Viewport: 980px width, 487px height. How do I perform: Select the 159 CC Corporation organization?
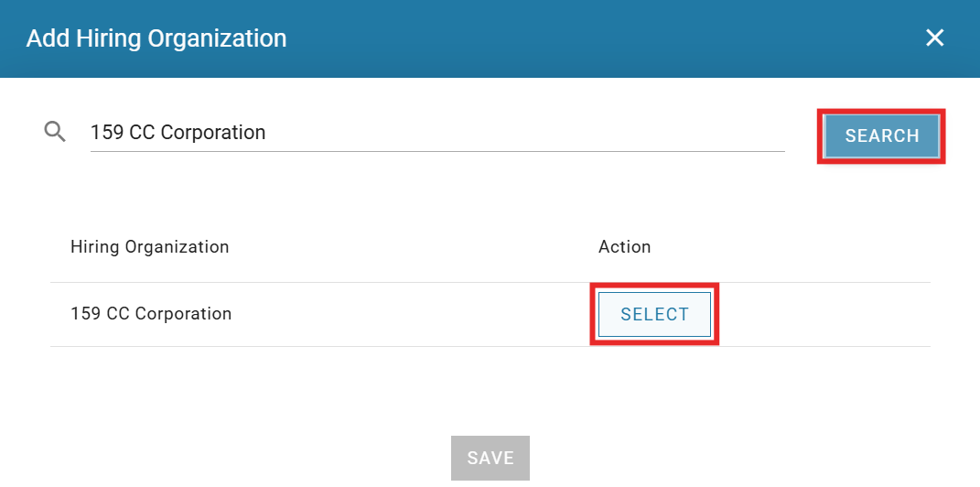(654, 314)
